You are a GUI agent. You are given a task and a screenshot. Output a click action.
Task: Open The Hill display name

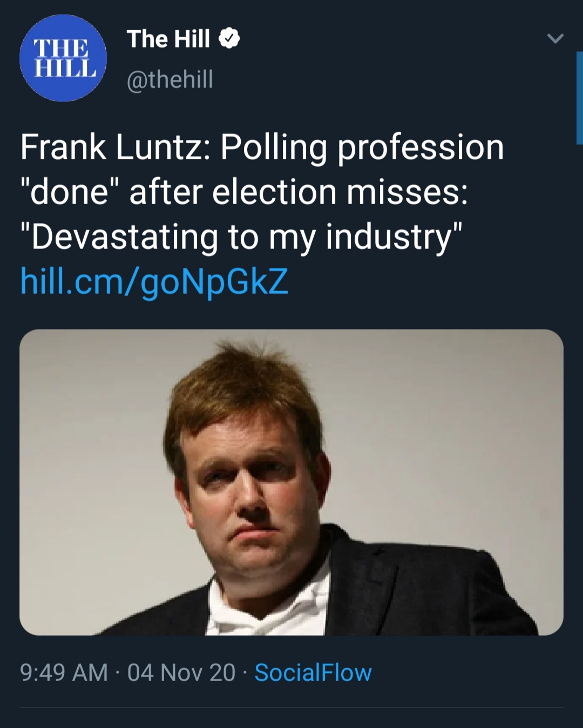[x=168, y=39]
